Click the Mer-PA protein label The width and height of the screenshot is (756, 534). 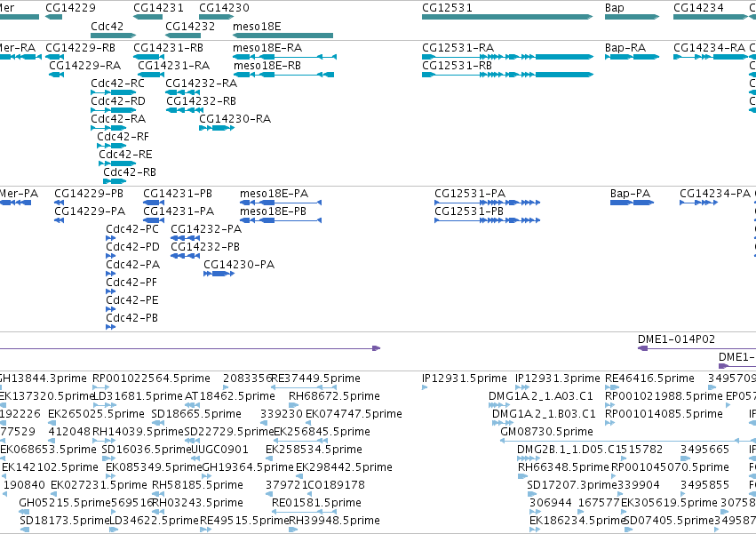pos(19,194)
